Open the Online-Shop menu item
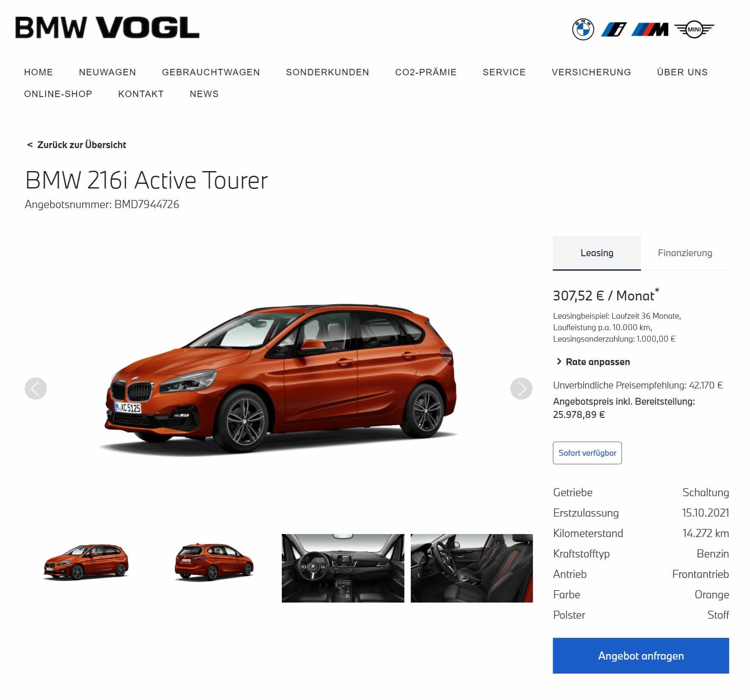This screenshot has height=700, width=750. click(58, 94)
